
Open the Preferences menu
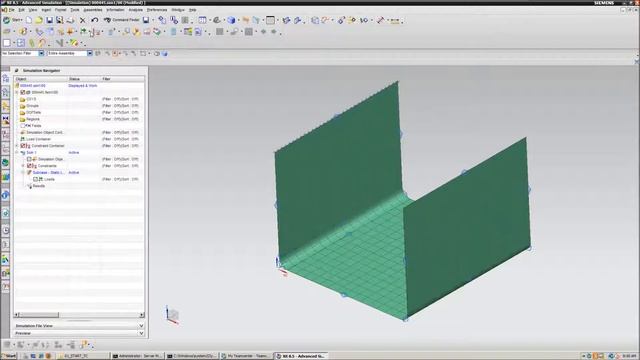(157, 9)
